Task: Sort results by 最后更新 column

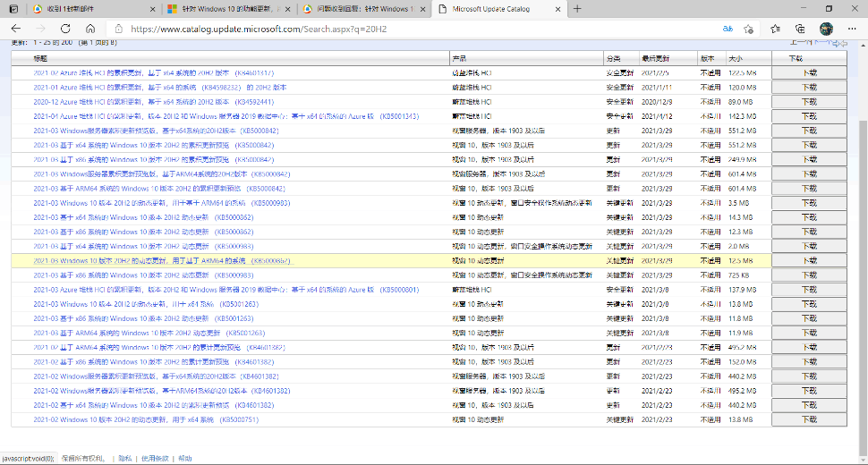Action: point(655,58)
